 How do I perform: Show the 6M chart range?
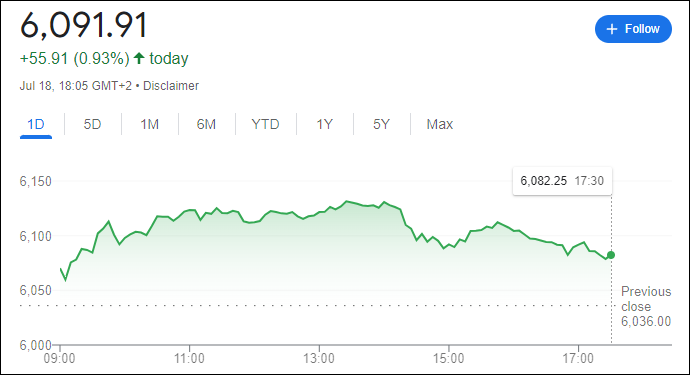point(206,125)
